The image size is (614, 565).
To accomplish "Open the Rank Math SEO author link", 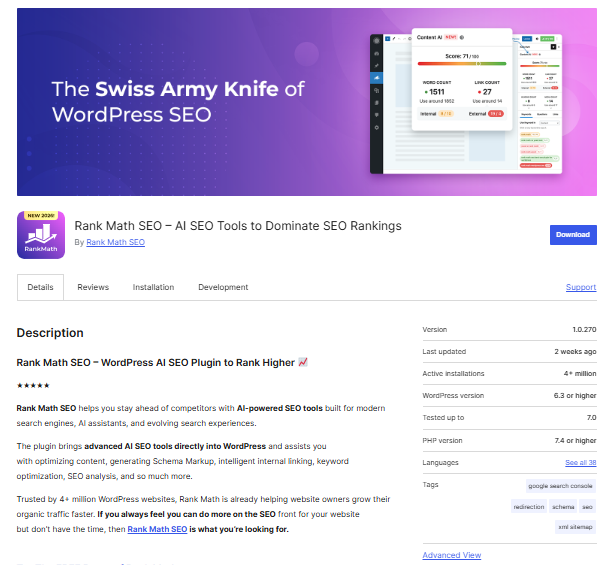I will click(x=116, y=242).
